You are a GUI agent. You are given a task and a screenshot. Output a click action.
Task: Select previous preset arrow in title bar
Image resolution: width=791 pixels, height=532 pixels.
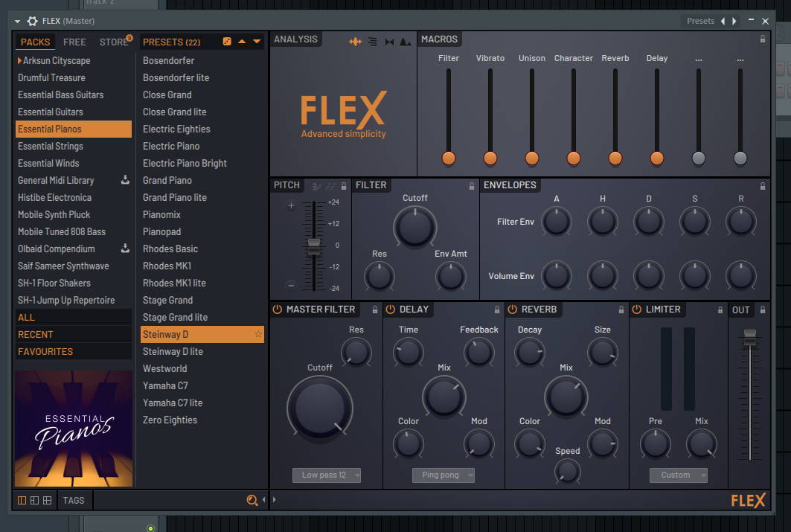(x=723, y=21)
